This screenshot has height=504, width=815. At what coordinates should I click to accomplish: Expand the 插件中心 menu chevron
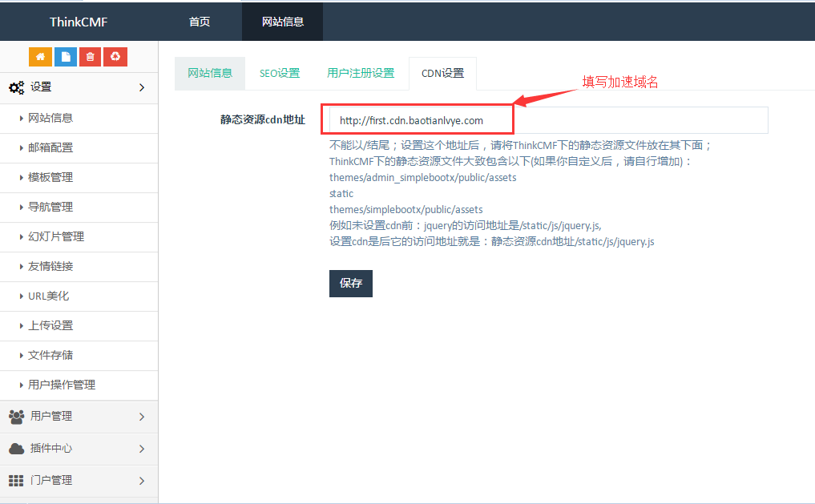pos(142,449)
